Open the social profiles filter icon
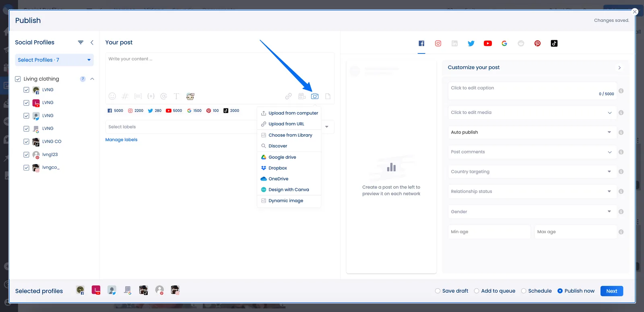Image resolution: width=644 pixels, height=312 pixels. pyautogui.click(x=80, y=42)
